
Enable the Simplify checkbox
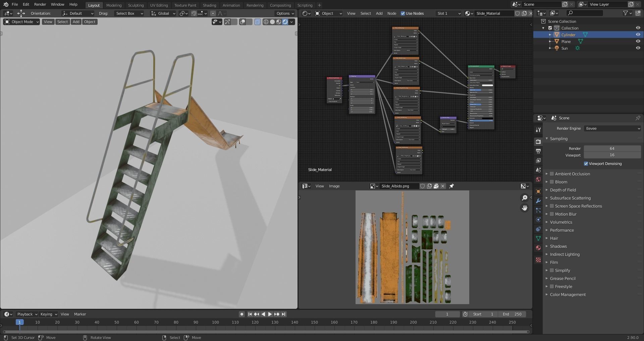coord(552,270)
